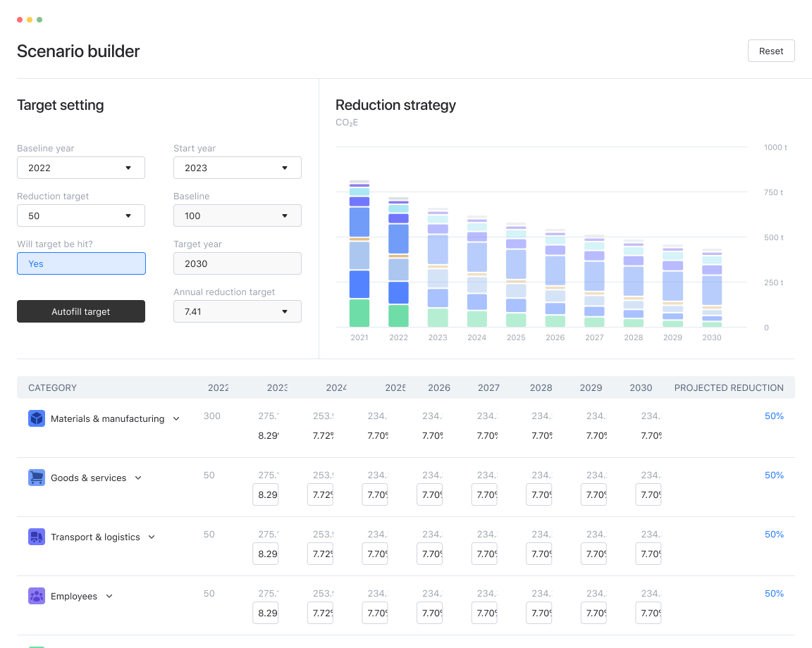Open the Baseline year dropdown
This screenshot has height=648, width=812.
(81, 168)
